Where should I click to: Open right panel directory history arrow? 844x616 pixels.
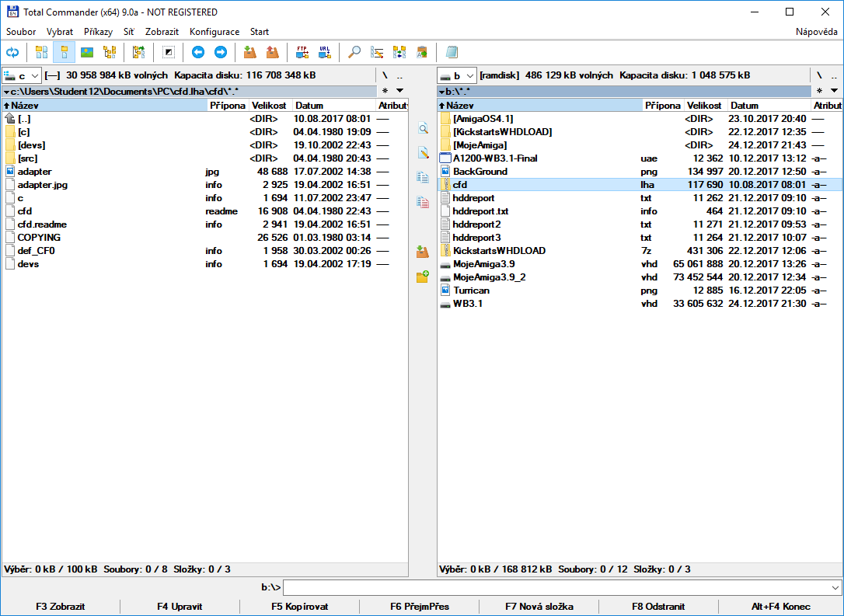tap(835, 90)
